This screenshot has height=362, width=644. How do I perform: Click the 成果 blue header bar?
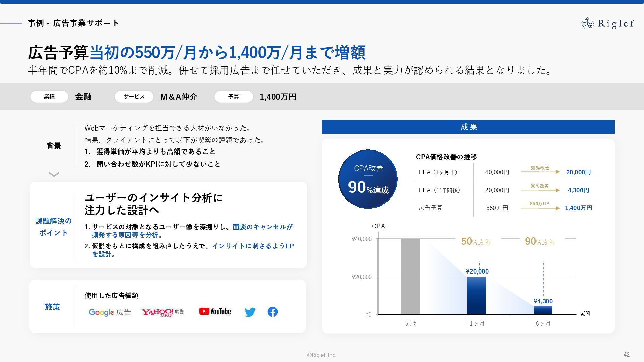pos(468,127)
